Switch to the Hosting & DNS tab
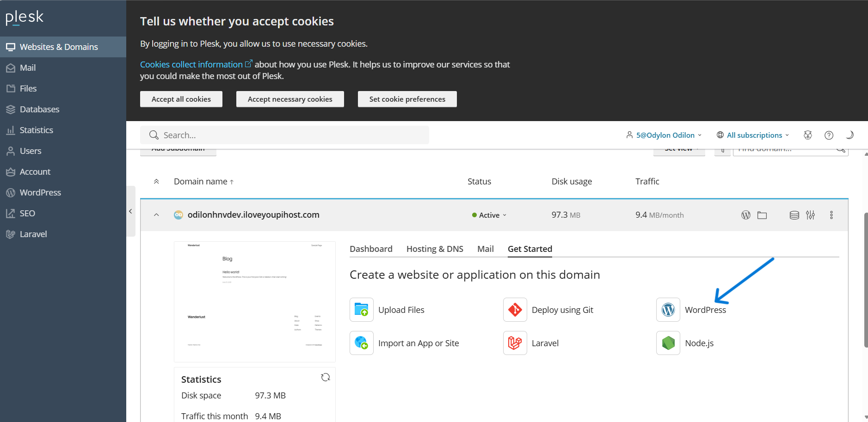 (x=435, y=249)
